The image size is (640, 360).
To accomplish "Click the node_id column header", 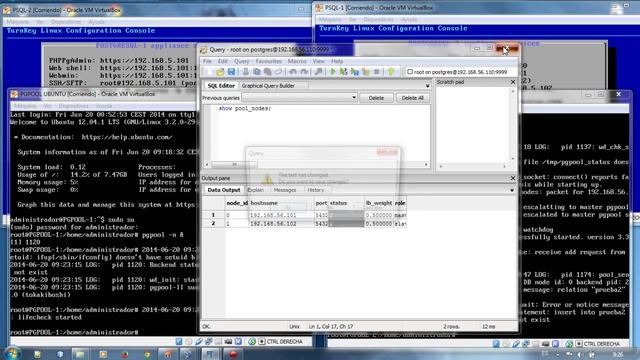I will click(237, 203).
